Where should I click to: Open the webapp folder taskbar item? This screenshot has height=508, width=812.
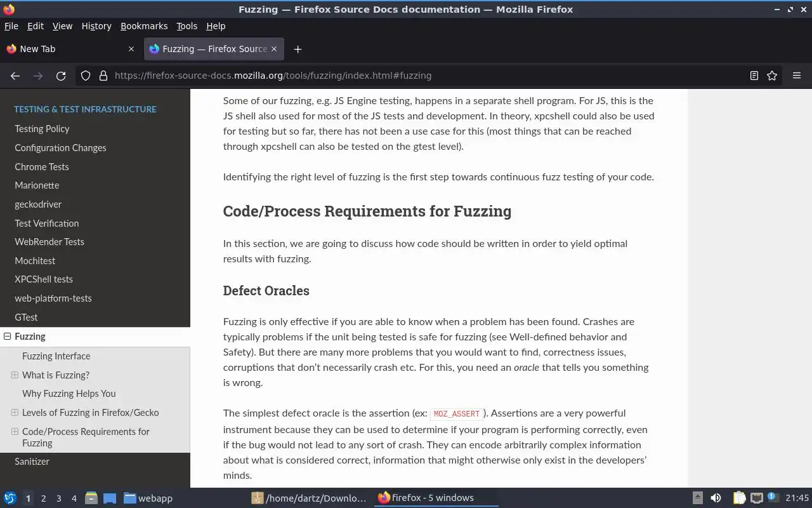coord(148,498)
